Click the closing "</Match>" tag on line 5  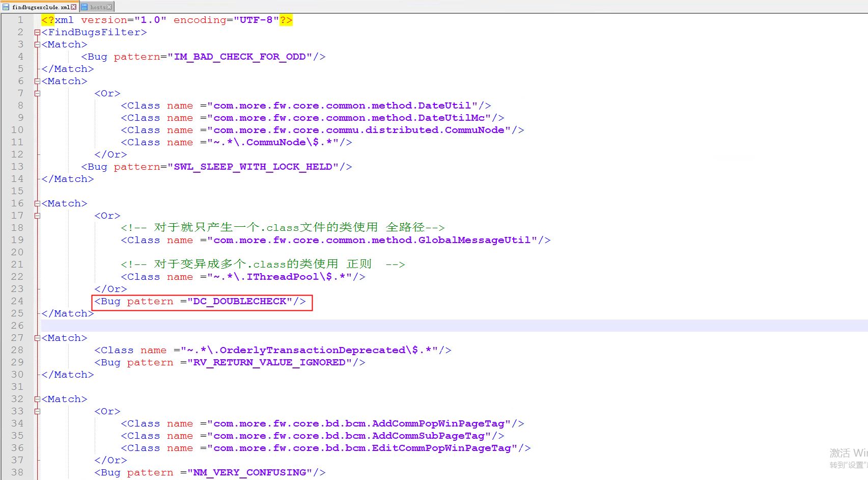pyautogui.click(x=68, y=69)
